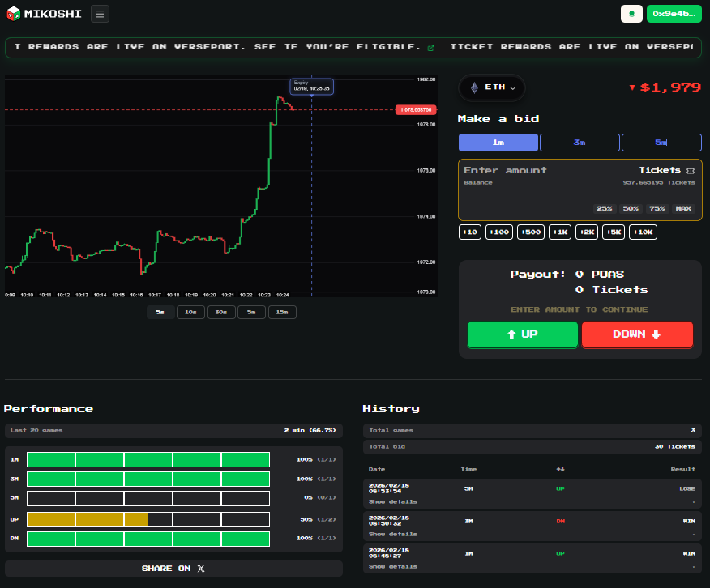Open the hamburger menu
710x588 pixels.
coord(100,14)
